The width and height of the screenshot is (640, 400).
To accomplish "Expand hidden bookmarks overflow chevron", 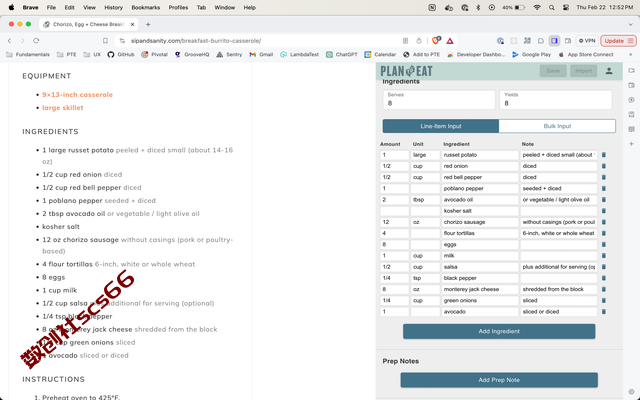I will 631,54.
